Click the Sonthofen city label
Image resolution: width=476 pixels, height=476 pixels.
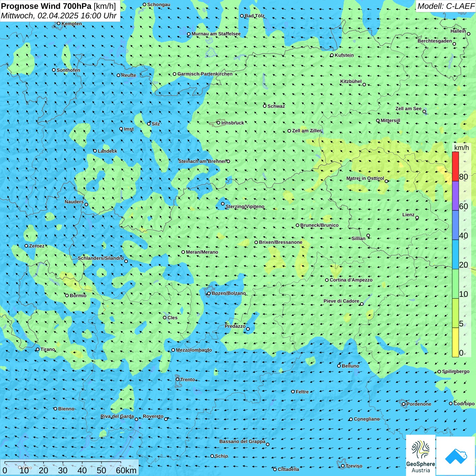(68, 70)
